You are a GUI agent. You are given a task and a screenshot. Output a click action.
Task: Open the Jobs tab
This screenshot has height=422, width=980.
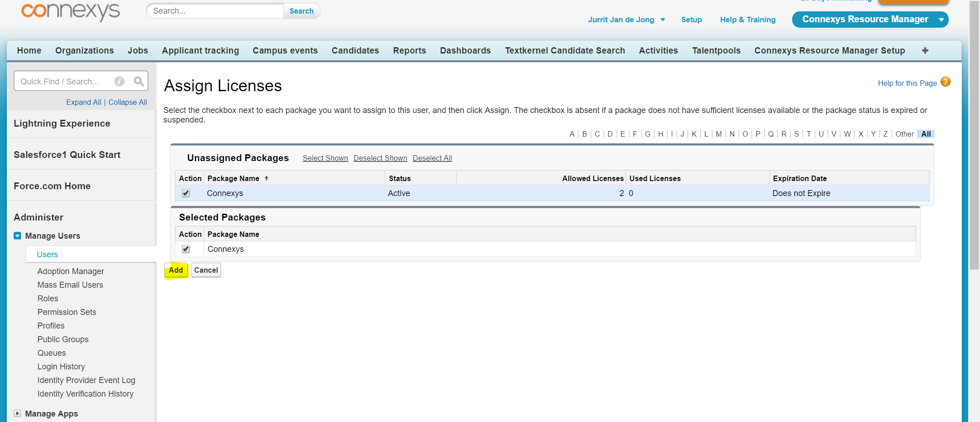(138, 50)
